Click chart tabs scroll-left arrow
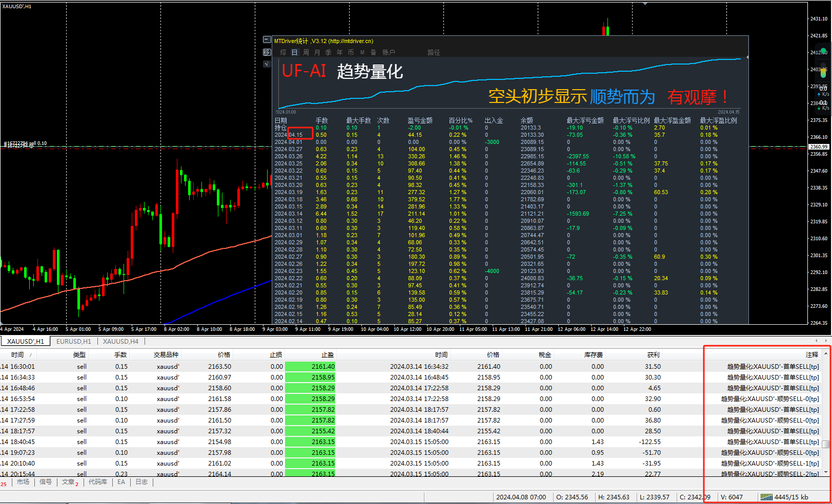The image size is (832, 504). coord(817,341)
